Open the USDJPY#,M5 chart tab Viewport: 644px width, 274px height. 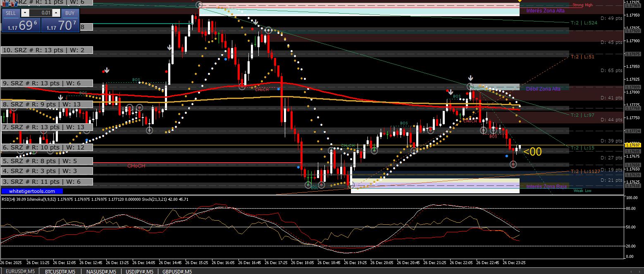click(x=139, y=272)
